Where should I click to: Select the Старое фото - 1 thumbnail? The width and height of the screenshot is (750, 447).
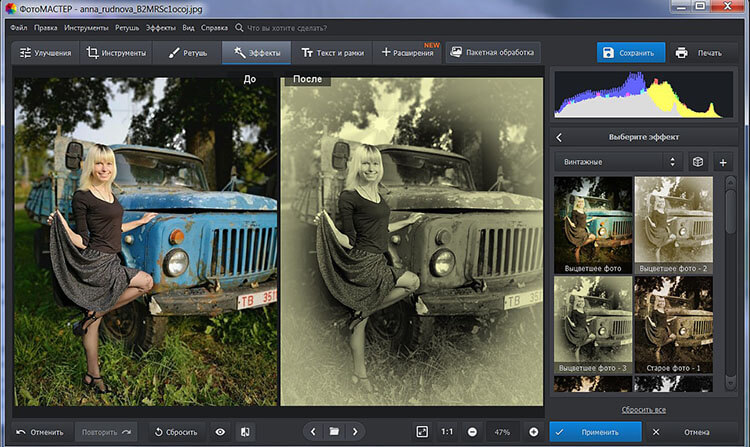673,325
